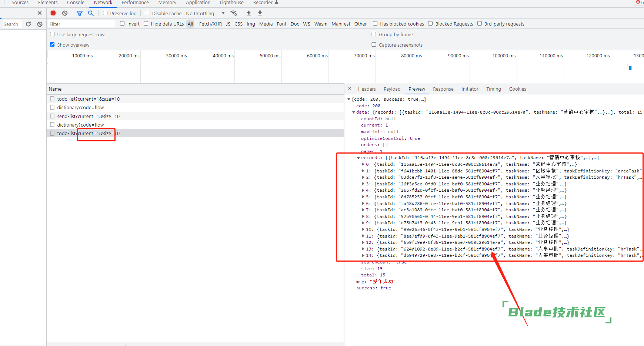Collapse the root response object

(349, 99)
